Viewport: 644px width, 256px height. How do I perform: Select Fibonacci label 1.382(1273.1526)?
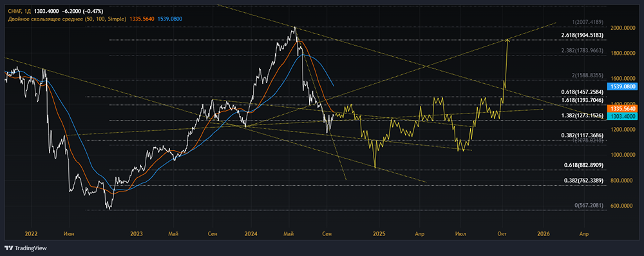point(582,115)
